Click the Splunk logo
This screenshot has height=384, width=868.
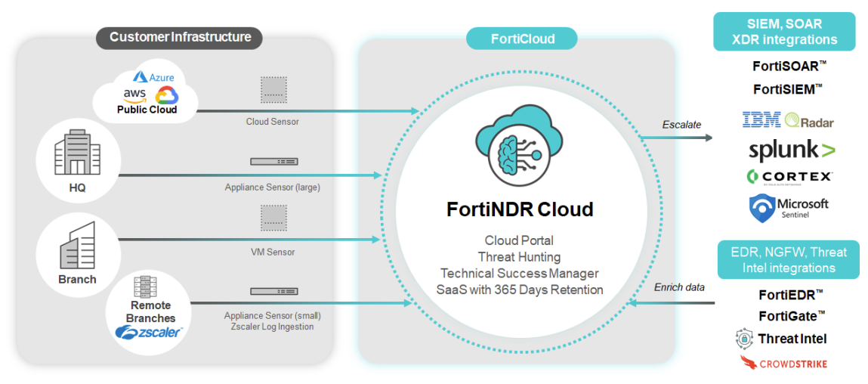point(792,150)
